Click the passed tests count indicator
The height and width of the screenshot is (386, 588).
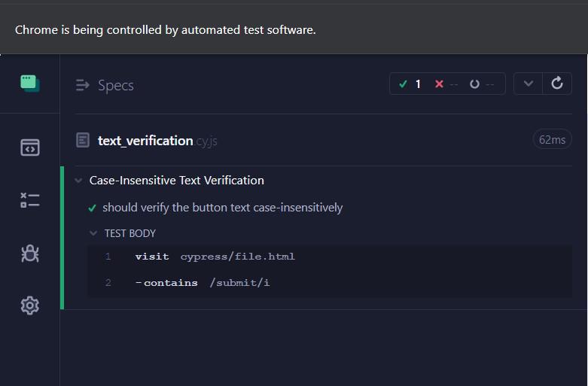click(x=411, y=84)
